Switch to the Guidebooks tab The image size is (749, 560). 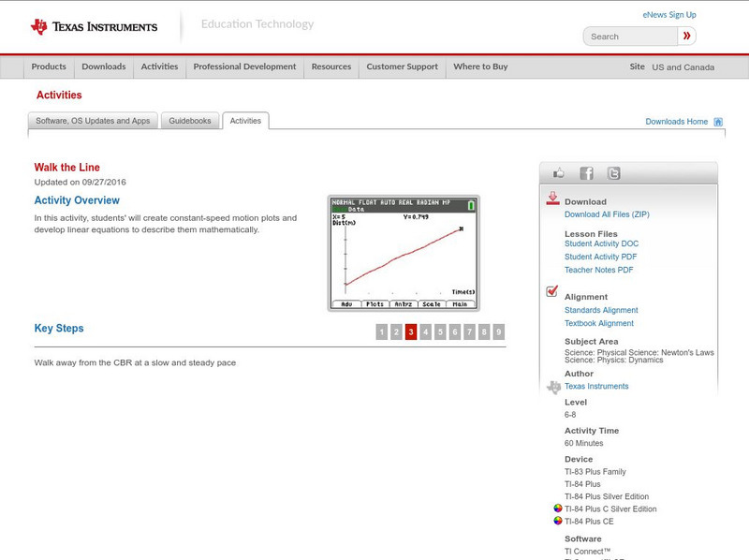(190, 121)
